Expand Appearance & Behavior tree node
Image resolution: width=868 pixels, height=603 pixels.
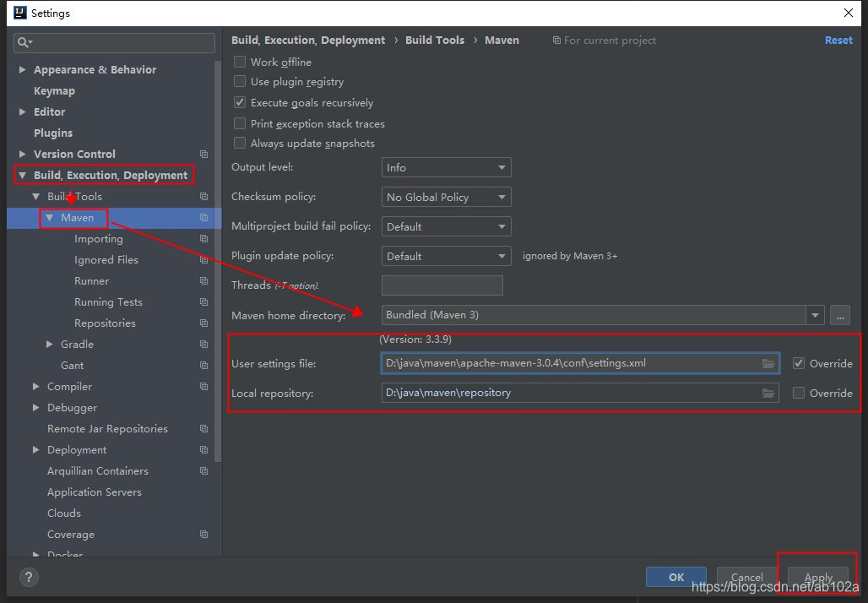click(22, 70)
